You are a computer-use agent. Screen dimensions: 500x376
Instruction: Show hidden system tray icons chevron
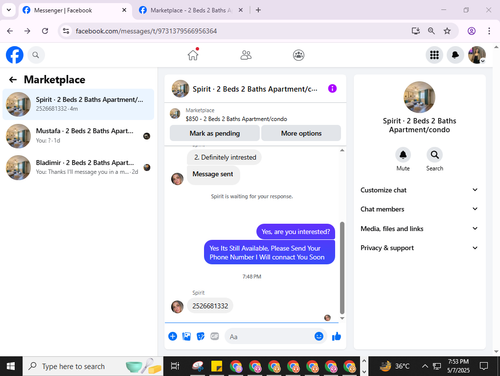pyautogui.click(x=425, y=366)
